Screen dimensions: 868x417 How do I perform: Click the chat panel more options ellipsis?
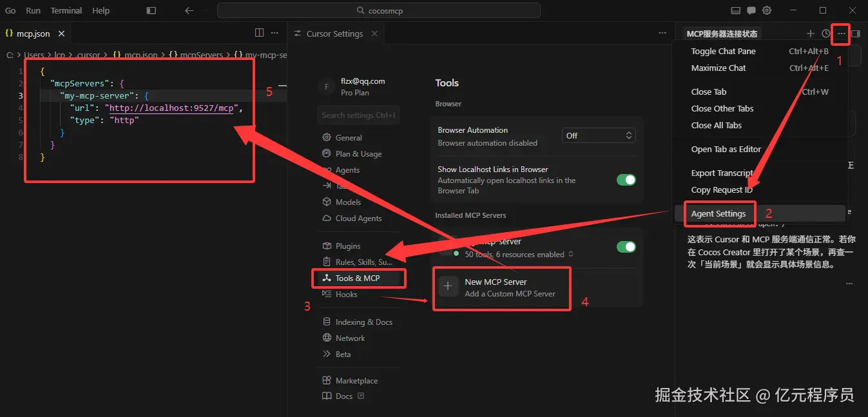tap(841, 34)
